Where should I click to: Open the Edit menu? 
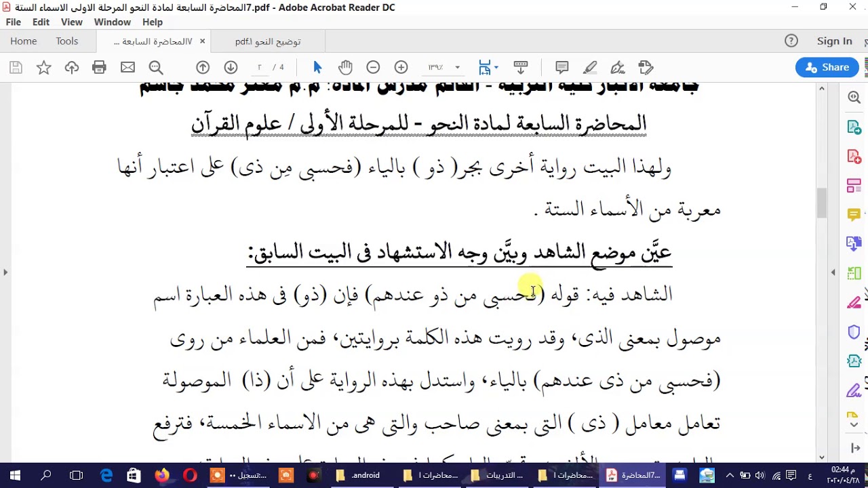click(41, 22)
